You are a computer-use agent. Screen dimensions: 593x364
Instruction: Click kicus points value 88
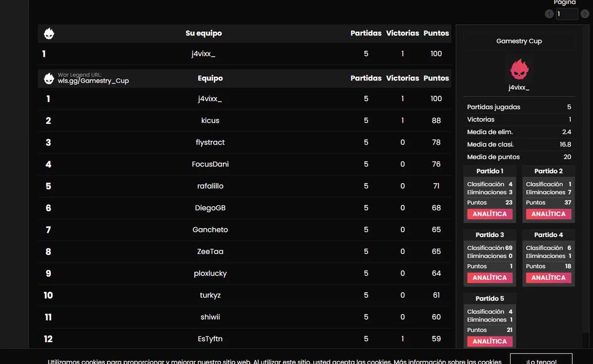point(436,121)
